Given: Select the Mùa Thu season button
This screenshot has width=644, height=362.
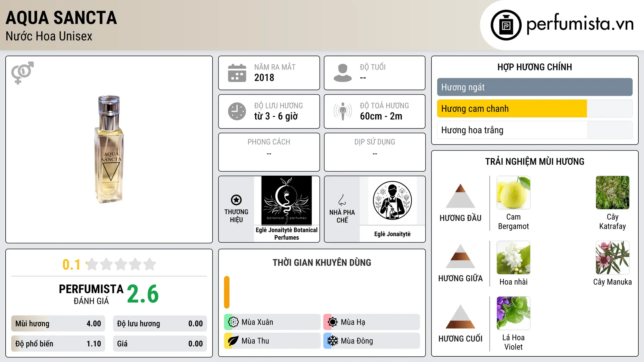Looking at the screenshot, I should coord(272,341).
